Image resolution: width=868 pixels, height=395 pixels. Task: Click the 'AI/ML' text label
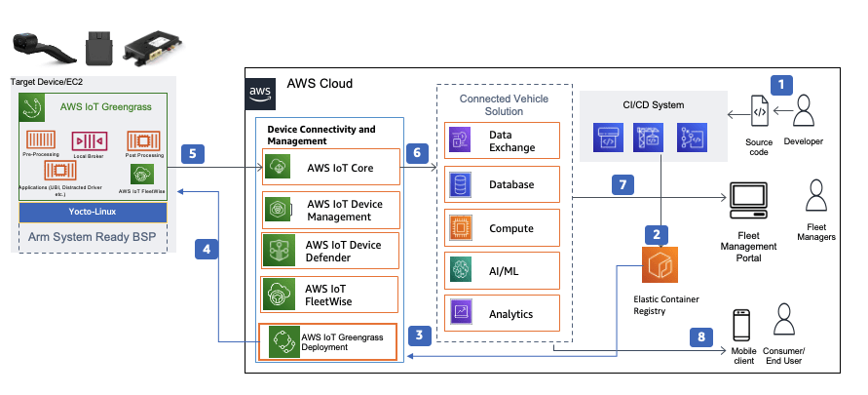click(504, 271)
